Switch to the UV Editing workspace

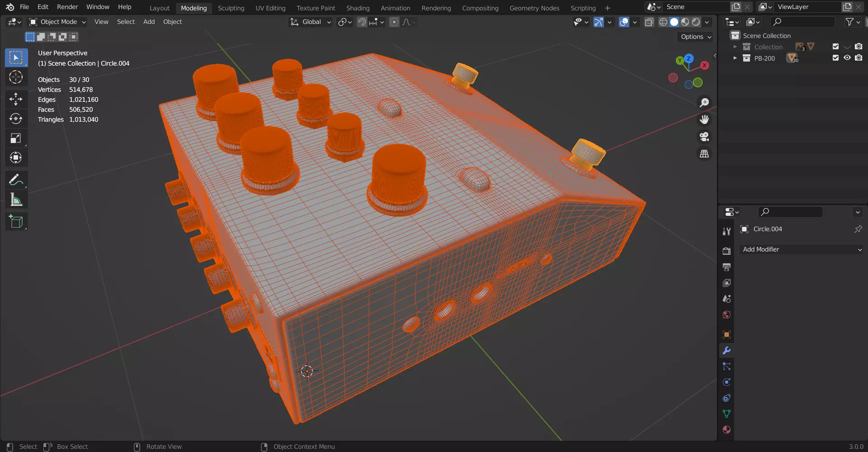(270, 8)
